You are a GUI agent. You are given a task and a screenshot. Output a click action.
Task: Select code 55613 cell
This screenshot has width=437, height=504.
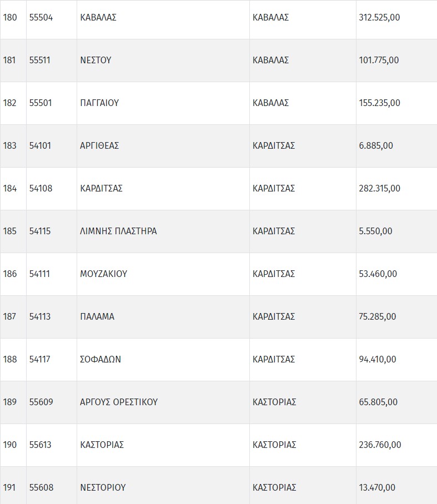(41, 445)
